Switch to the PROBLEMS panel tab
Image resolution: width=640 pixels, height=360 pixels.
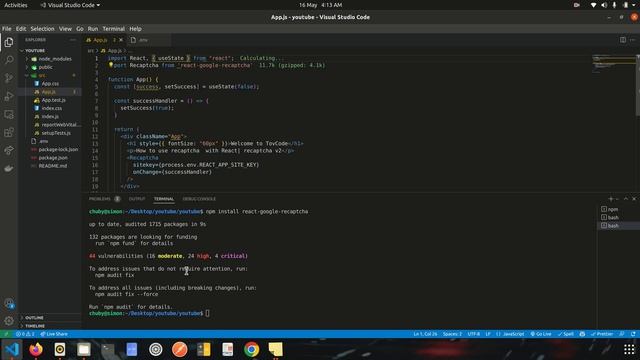point(104,199)
